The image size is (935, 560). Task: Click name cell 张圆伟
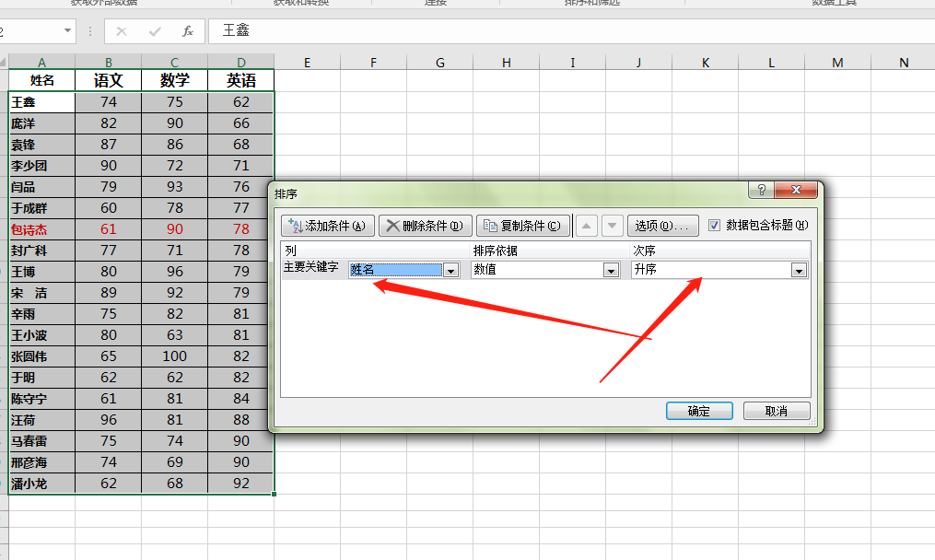[x=41, y=356]
